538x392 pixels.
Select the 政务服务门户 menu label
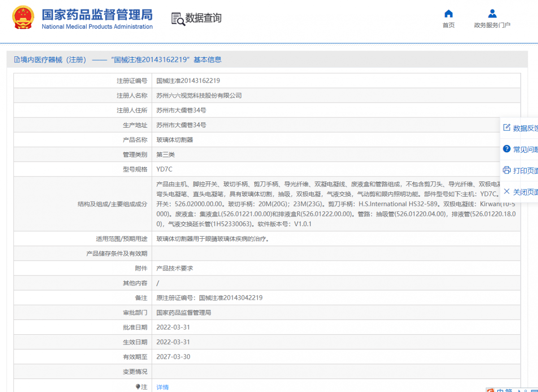click(492, 25)
